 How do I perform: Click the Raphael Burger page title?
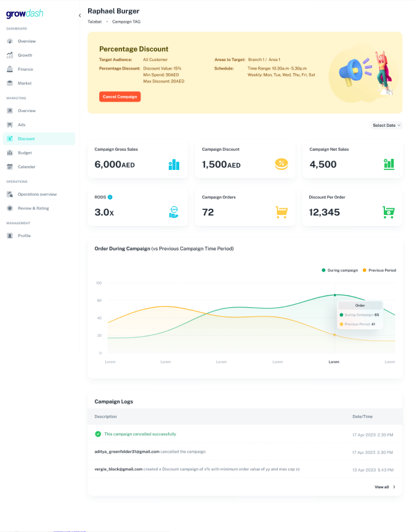tap(113, 11)
